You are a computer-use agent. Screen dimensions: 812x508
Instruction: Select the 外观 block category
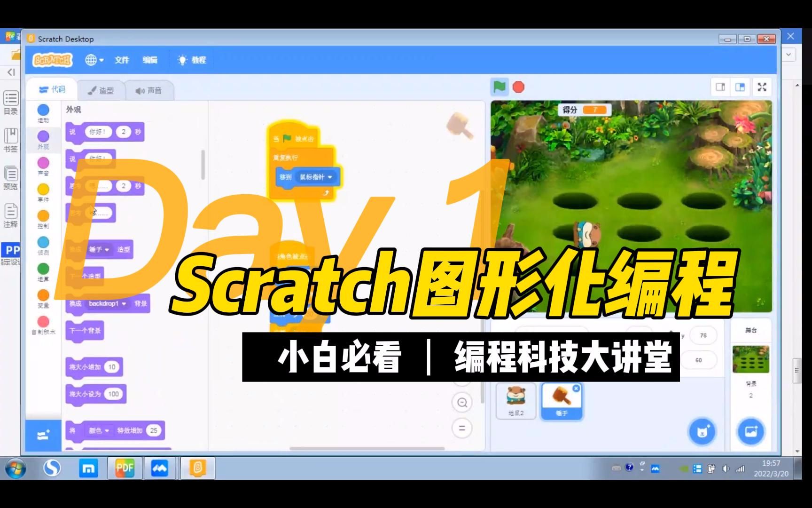pos(43,140)
